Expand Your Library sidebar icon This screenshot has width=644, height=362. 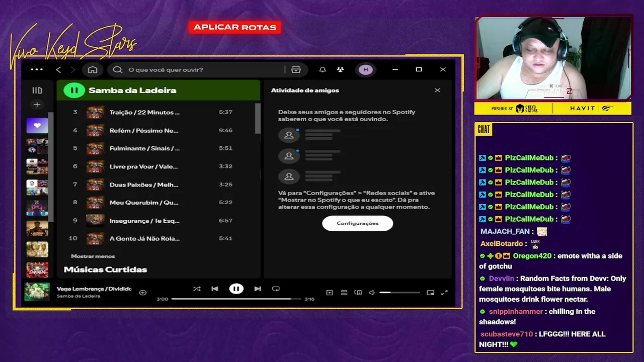coord(37,90)
